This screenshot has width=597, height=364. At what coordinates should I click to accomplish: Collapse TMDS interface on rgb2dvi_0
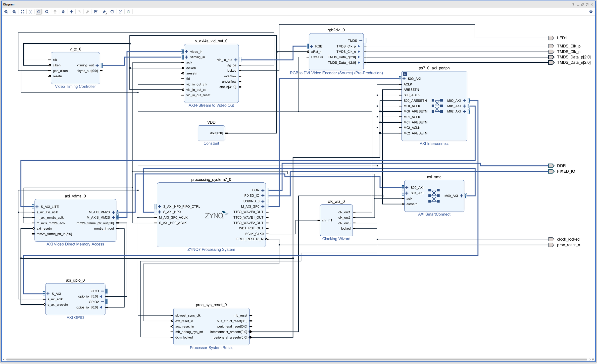click(361, 41)
